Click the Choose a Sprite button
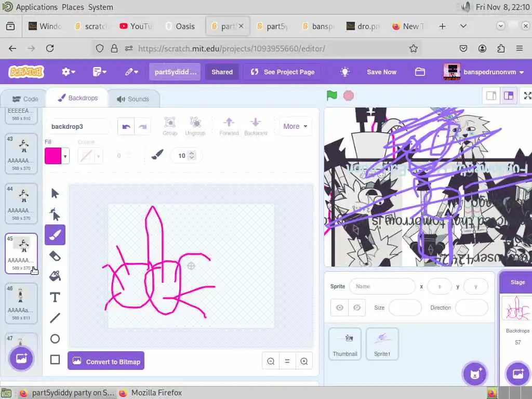 475,374
